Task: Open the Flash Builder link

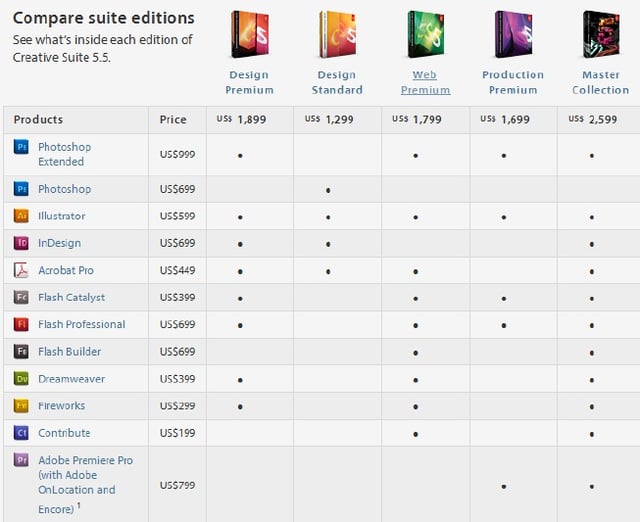Action: (x=69, y=351)
